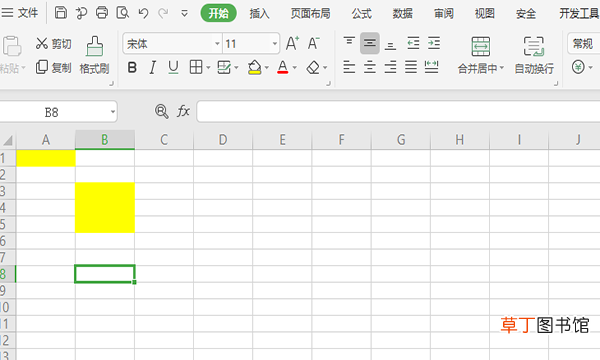Open the 文件 menu

[x=20, y=13]
